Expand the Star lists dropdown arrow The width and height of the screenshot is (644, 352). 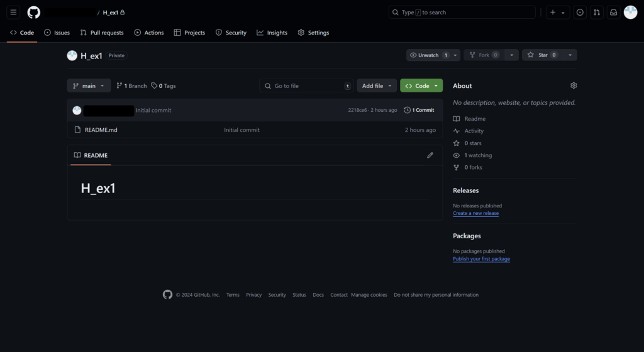[x=570, y=55]
